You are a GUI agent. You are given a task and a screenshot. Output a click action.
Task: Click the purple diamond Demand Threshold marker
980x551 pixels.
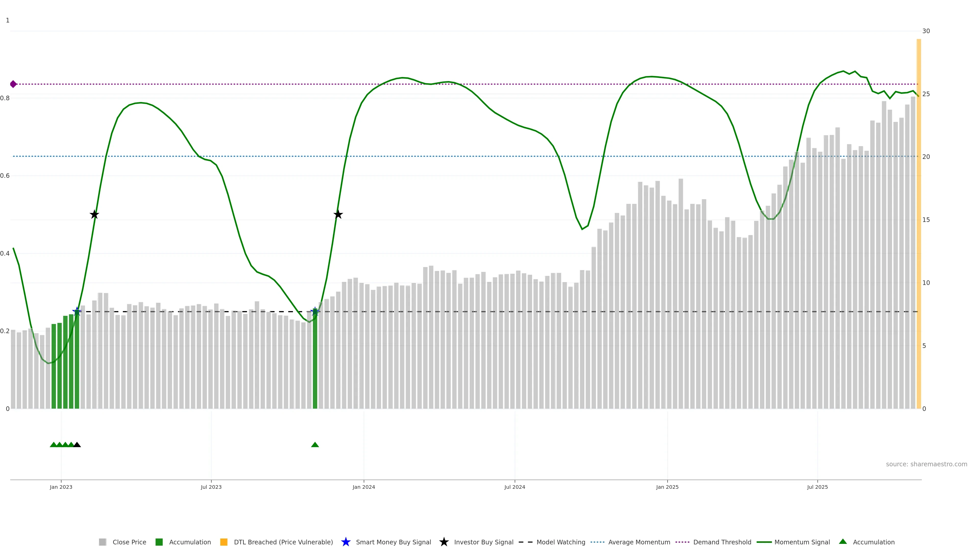tap(13, 84)
